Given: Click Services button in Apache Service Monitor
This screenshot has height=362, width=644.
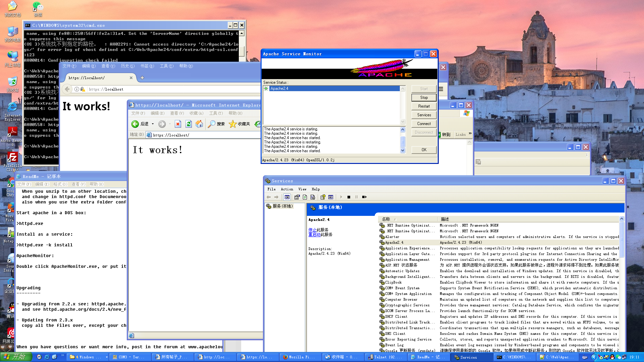Looking at the screenshot, I should pos(424,115).
